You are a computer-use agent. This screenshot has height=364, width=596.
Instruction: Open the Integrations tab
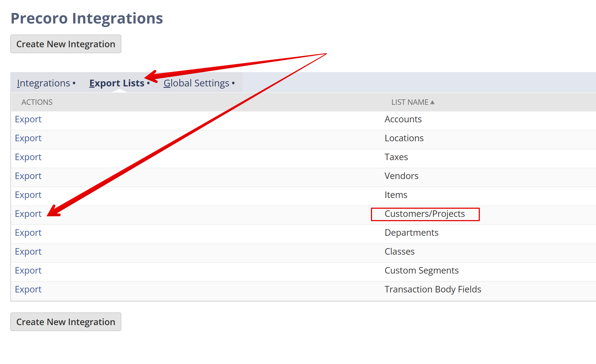43,83
